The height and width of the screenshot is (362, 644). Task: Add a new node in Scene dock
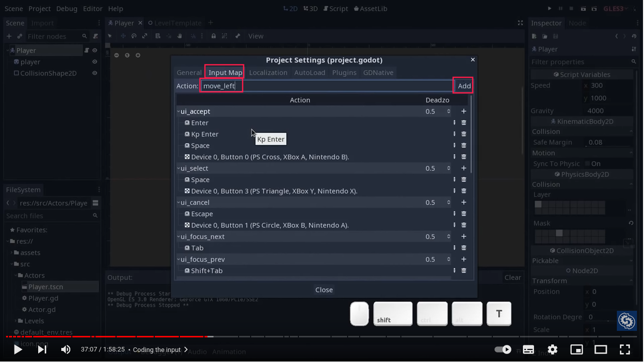(9, 36)
